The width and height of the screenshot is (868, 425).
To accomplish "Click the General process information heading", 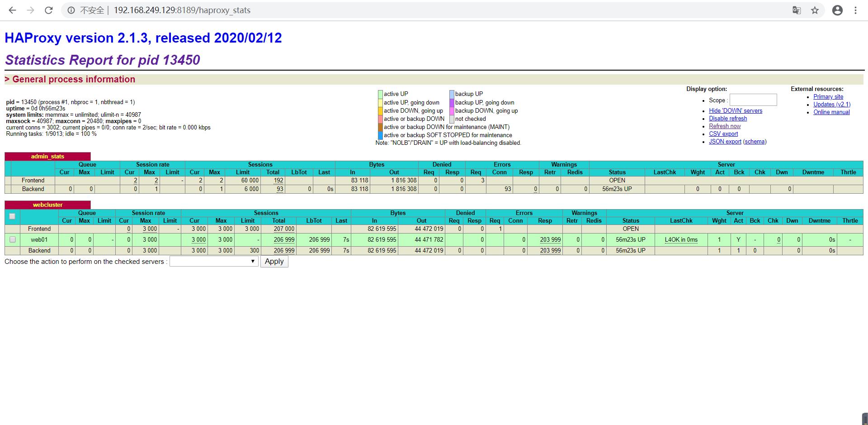I will click(x=74, y=79).
